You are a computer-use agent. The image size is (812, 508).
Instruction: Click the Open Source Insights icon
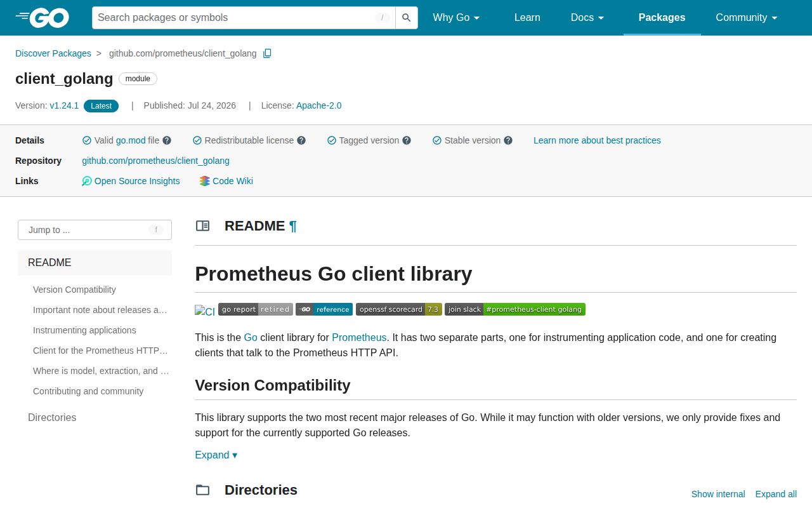tap(87, 181)
